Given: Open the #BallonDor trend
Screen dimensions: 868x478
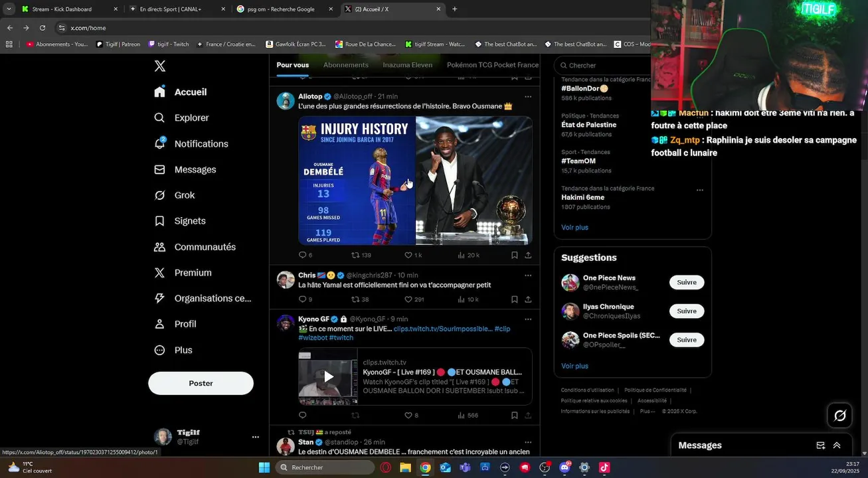Looking at the screenshot, I should coord(584,88).
